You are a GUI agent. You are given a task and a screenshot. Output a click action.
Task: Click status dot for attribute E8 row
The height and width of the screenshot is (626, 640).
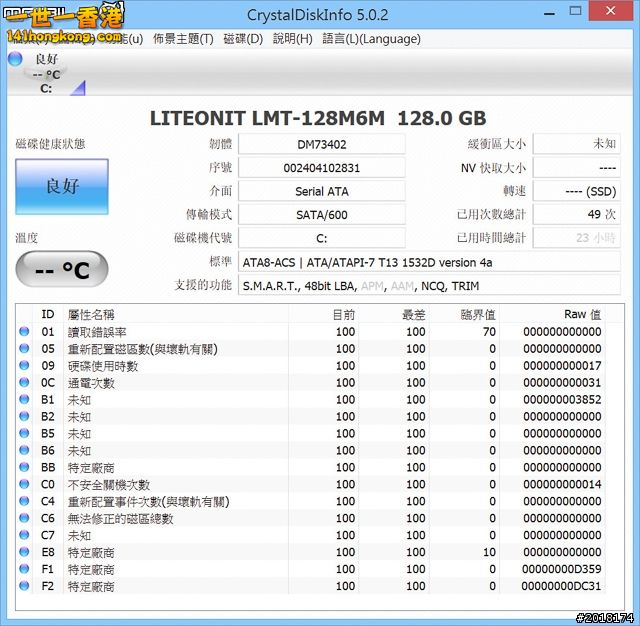click(24, 552)
